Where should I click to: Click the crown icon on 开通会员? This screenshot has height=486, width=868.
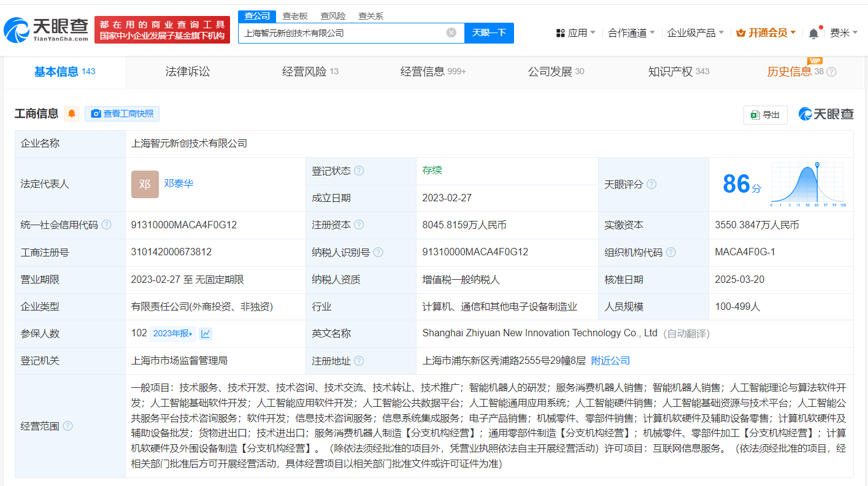(x=739, y=32)
